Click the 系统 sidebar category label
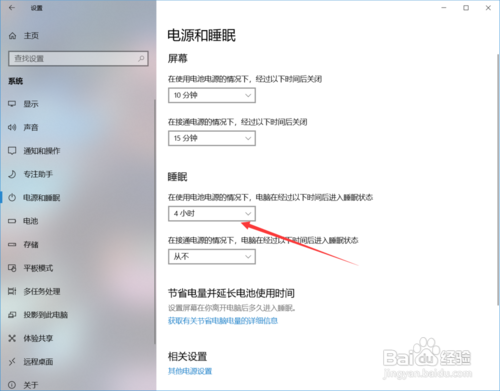500x391 pixels. [x=16, y=81]
